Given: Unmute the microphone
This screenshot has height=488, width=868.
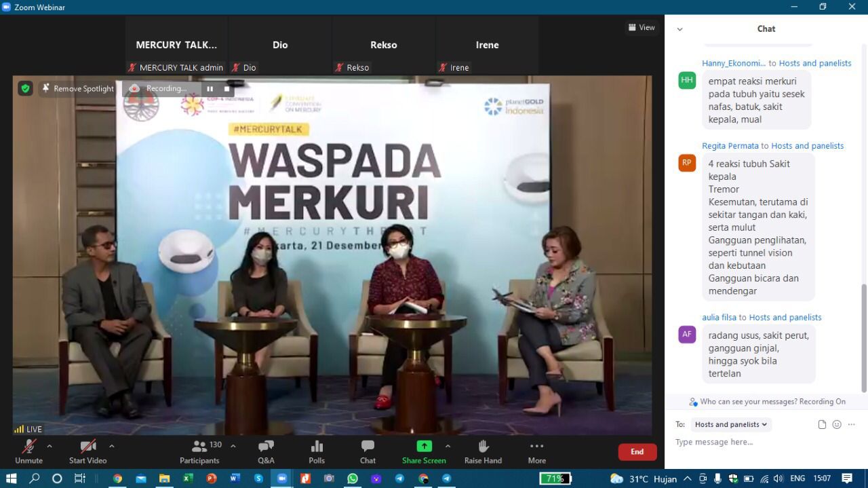Looking at the screenshot, I should (x=28, y=451).
